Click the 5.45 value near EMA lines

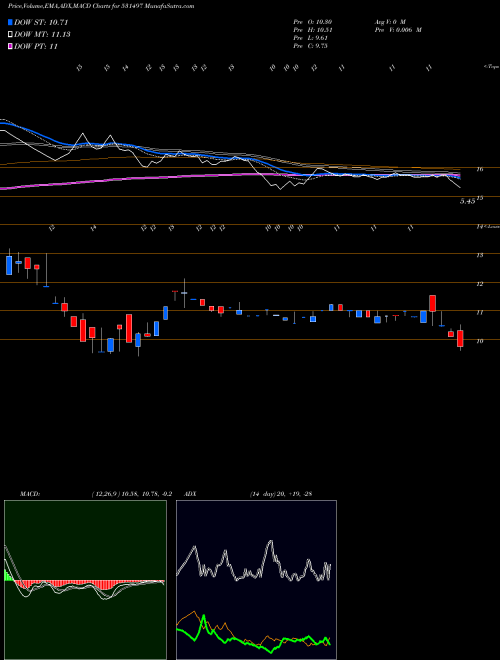468,202
